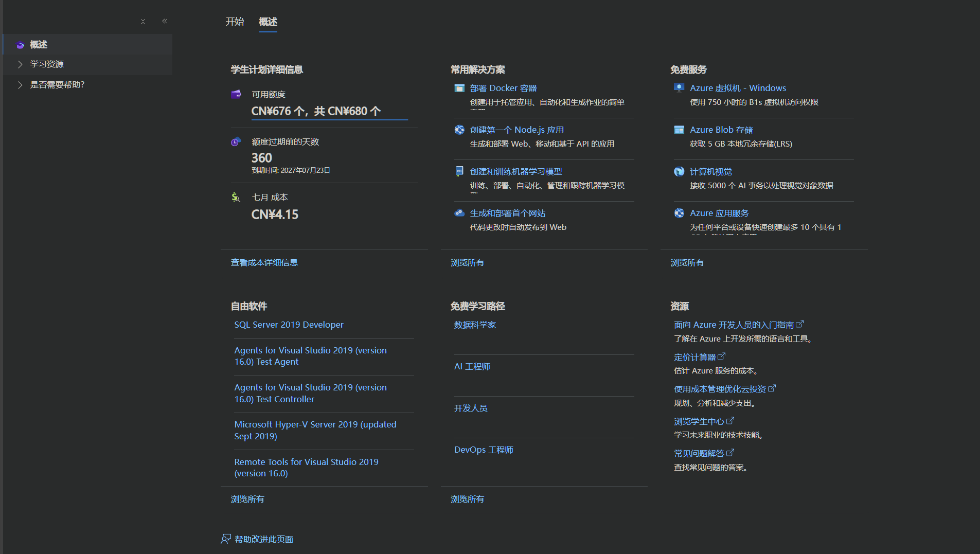Image resolution: width=980 pixels, height=554 pixels.
Task: Click the days-until-expiry clock icon
Action: [236, 141]
